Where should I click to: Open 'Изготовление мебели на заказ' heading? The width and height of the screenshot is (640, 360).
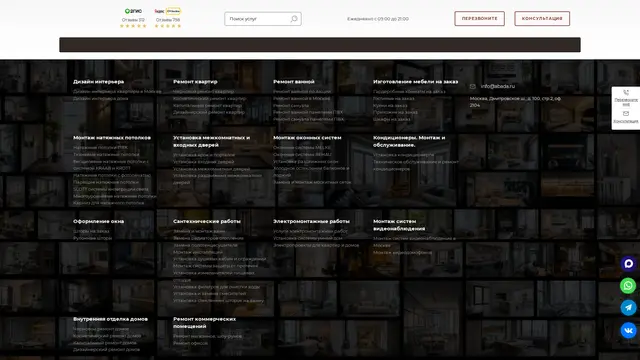(416, 82)
